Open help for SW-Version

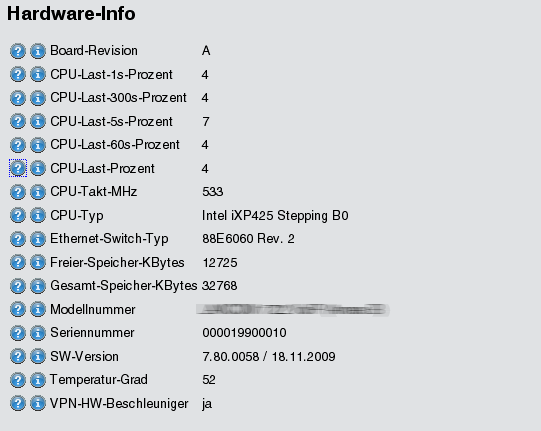tap(18, 356)
